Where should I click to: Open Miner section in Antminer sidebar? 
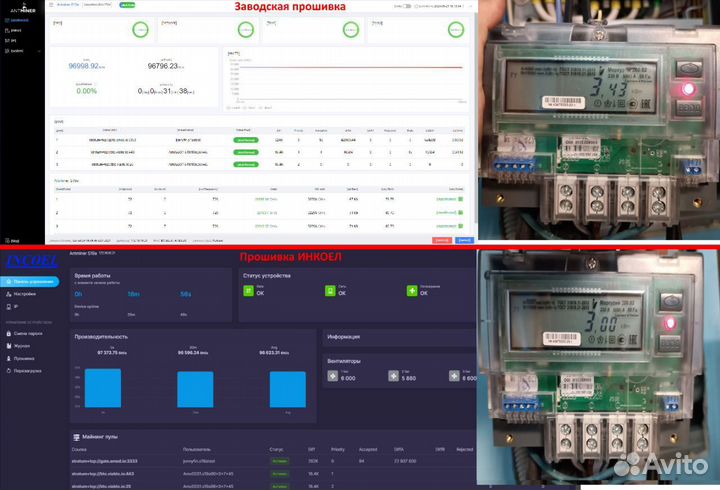coord(13,30)
